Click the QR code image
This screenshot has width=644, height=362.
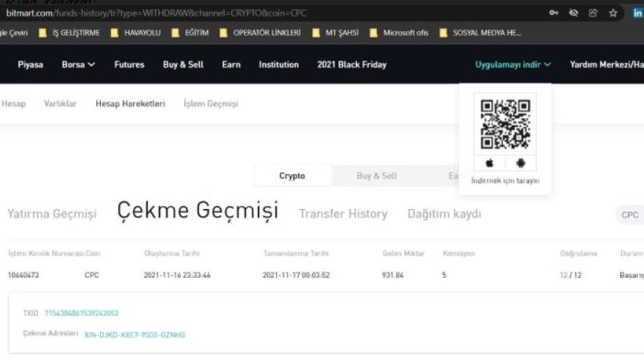click(505, 124)
